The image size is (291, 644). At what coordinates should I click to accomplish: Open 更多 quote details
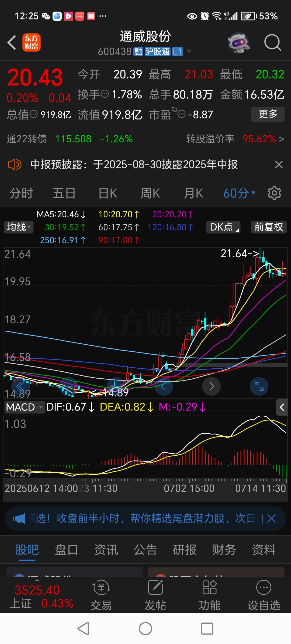[x=268, y=114]
